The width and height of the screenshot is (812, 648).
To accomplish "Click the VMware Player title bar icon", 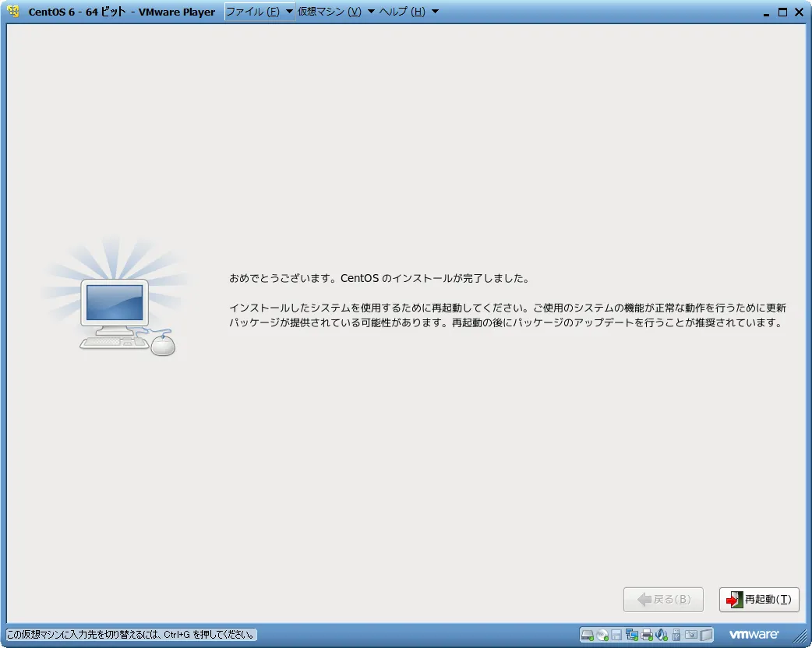I will (x=12, y=12).
